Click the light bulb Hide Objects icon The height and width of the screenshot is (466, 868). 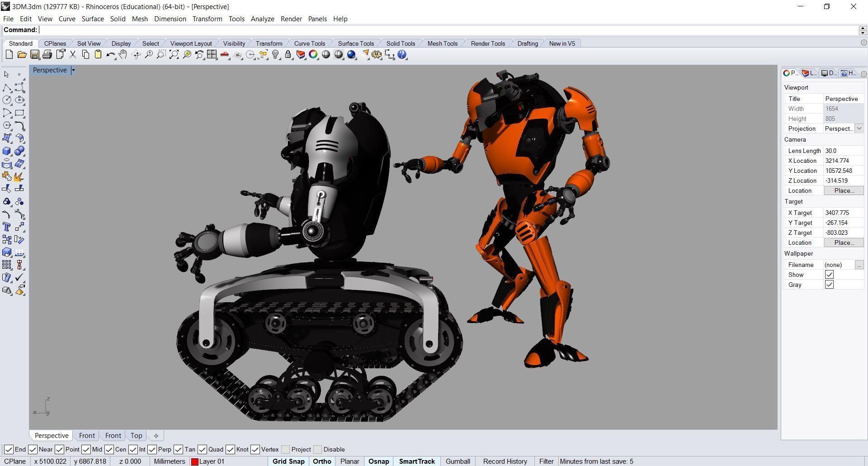pos(275,55)
